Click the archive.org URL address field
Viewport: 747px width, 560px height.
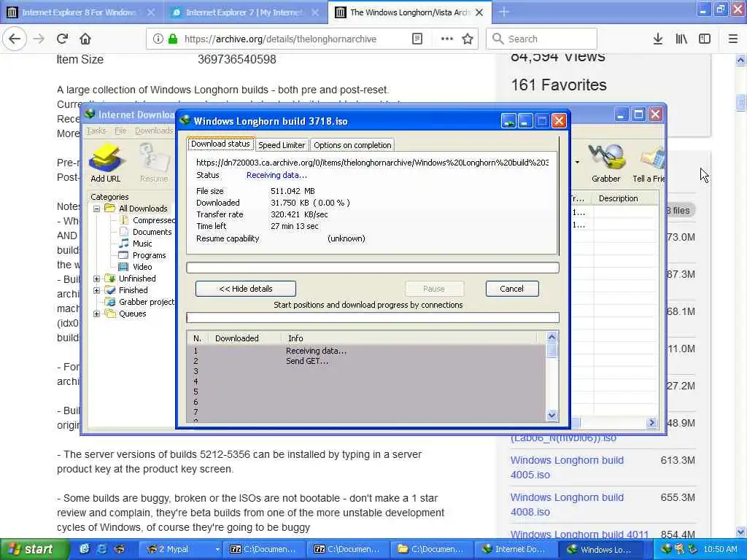280,39
